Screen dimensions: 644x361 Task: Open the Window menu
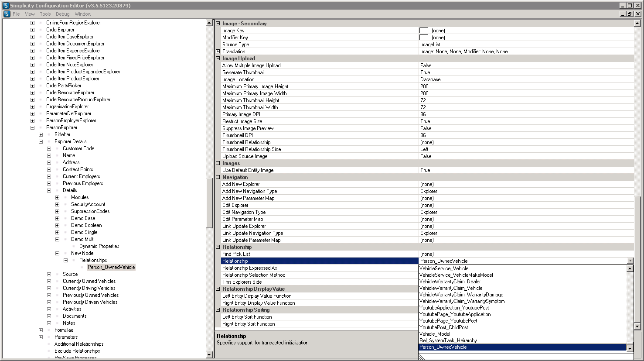[x=83, y=14]
